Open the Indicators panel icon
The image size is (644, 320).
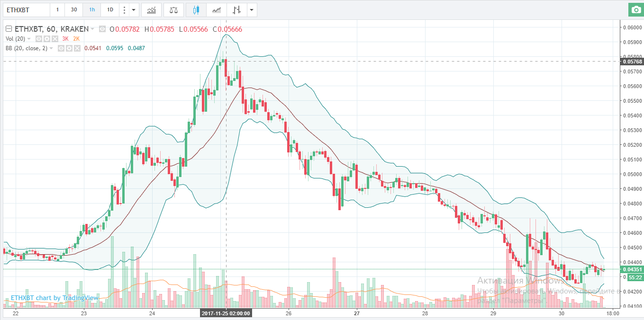coord(152,9)
